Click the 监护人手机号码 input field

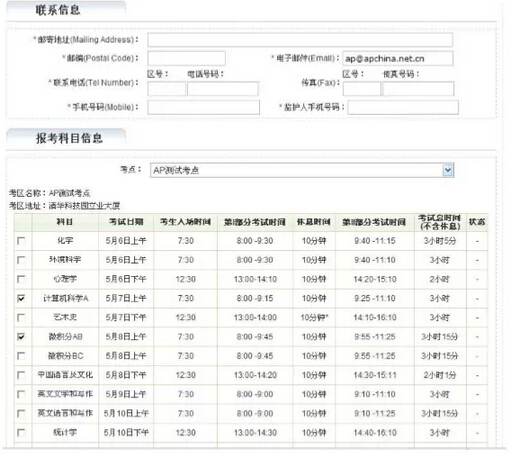click(403, 107)
